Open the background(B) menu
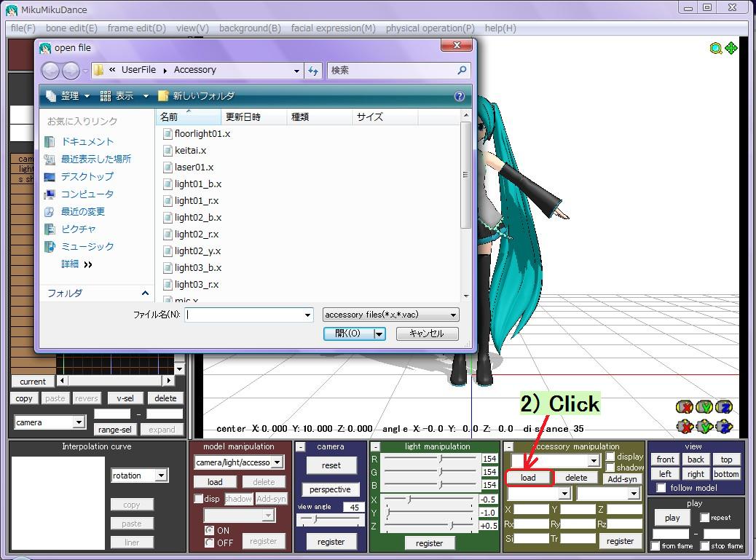Image resolution: width=756 pixels, height=560 pixels. click(x=250, y=28)
